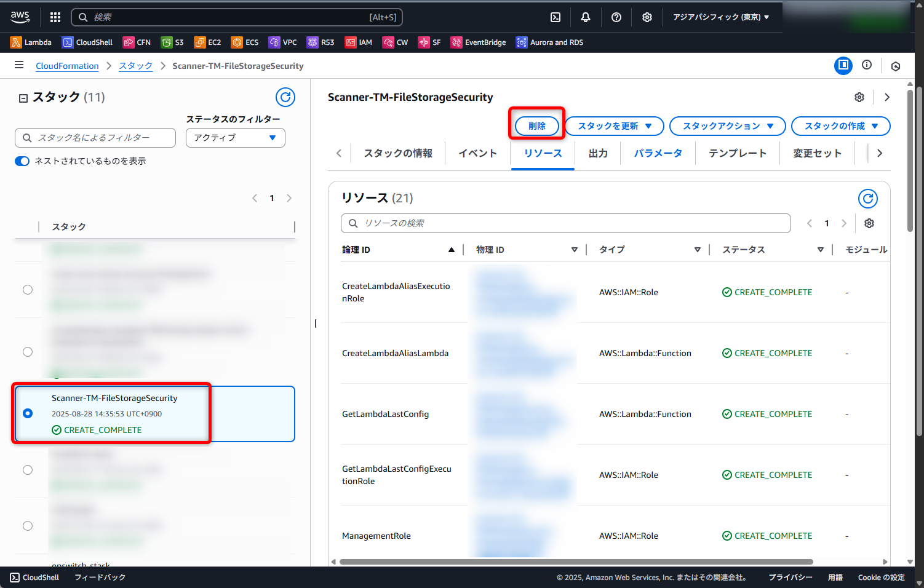Switch to スタックの情報 tab

[398, 154]
